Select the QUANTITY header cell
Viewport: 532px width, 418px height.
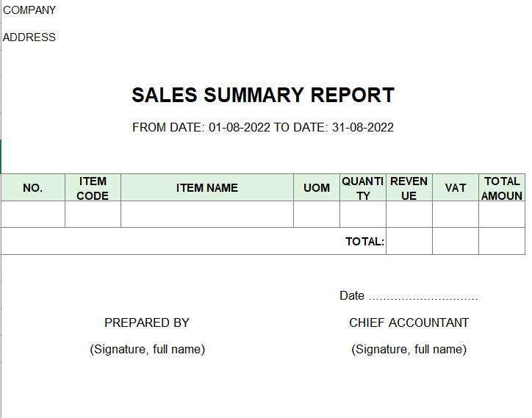363,187
